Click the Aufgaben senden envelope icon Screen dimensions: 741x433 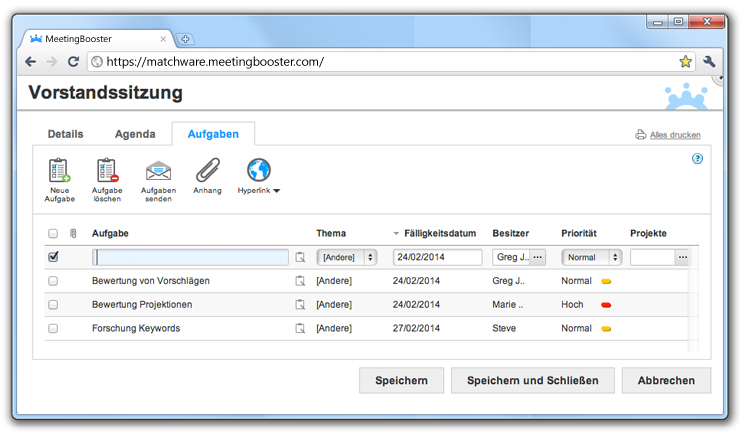point(158,171)
